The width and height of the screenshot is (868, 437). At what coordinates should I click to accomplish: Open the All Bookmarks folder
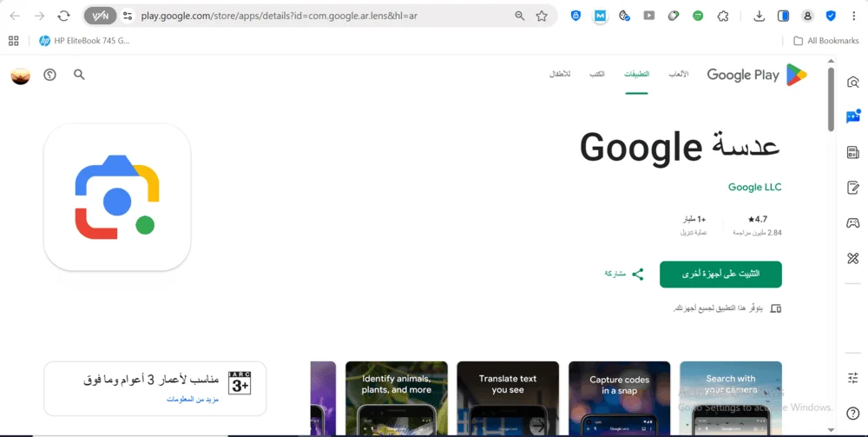pyautogui.click(x=826, y=41)
